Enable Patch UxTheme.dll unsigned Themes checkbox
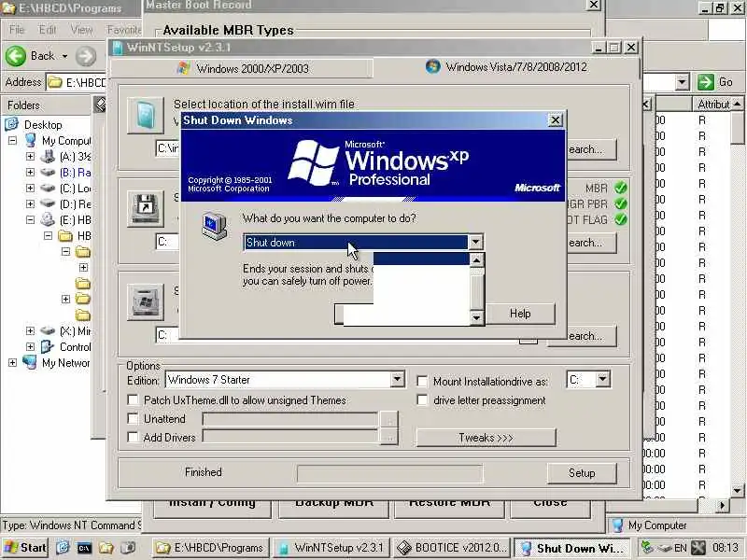Image resolution: width=747 pixels, height=560 pixels. pos(133,400)
